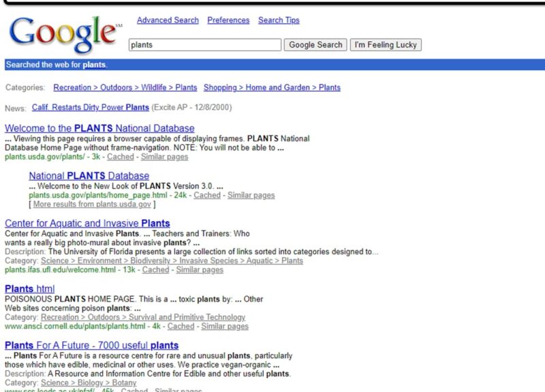The height and width of the screenshot is (392, 545).
Task: Open Cached link for ansci.cornell.edu result
Action: 181,327
